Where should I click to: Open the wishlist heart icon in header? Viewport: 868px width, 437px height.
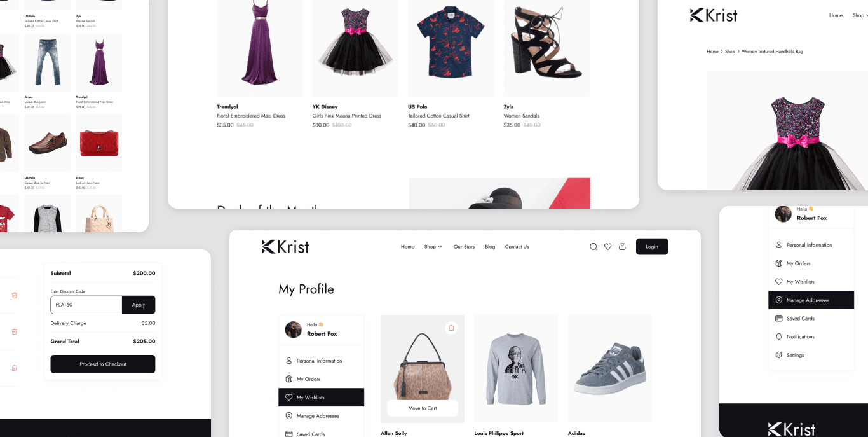pyautogui.click(x=607, y=247)
